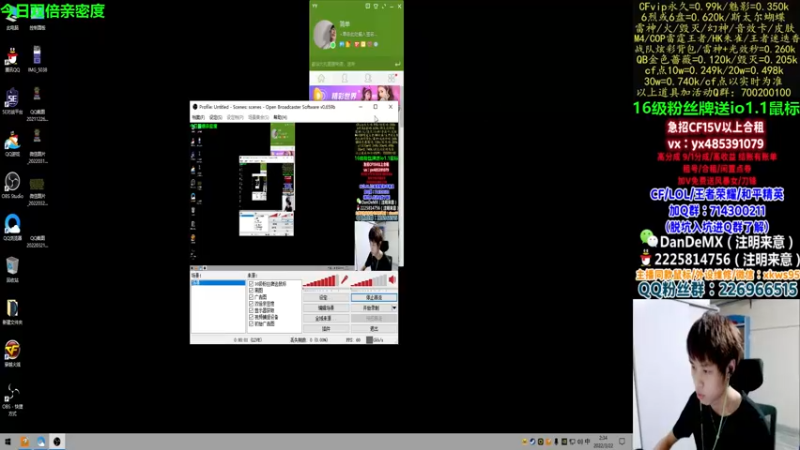
Task: Open the 新建文件夹 folder on desktop
Action: [12, 312]
